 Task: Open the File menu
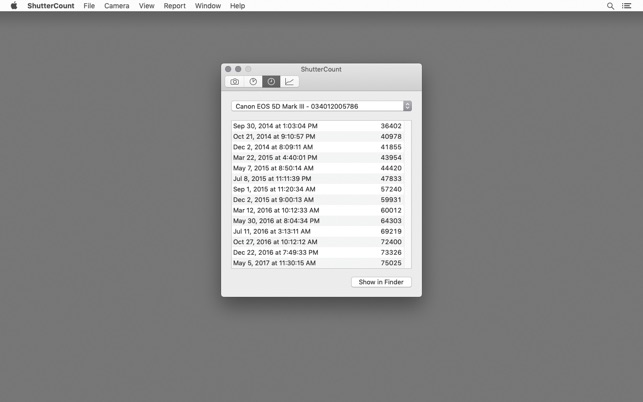(x=89, y=6)
